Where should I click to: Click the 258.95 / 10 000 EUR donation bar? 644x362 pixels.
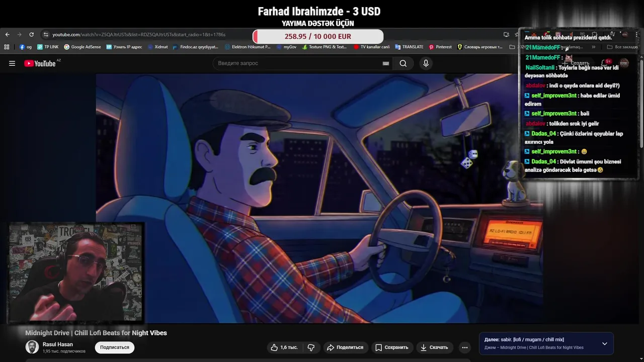click(x=318, y=36)
